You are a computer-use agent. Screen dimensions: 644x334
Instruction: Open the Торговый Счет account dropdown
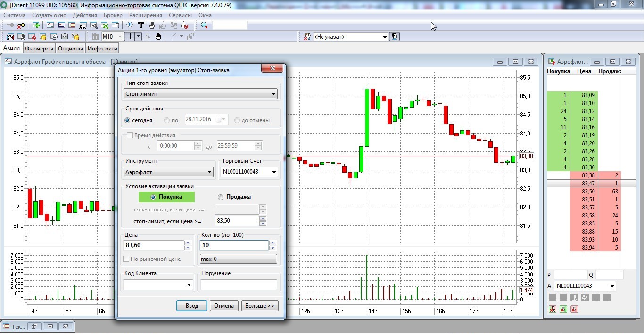pyautogui.click(x=274, y=172)
